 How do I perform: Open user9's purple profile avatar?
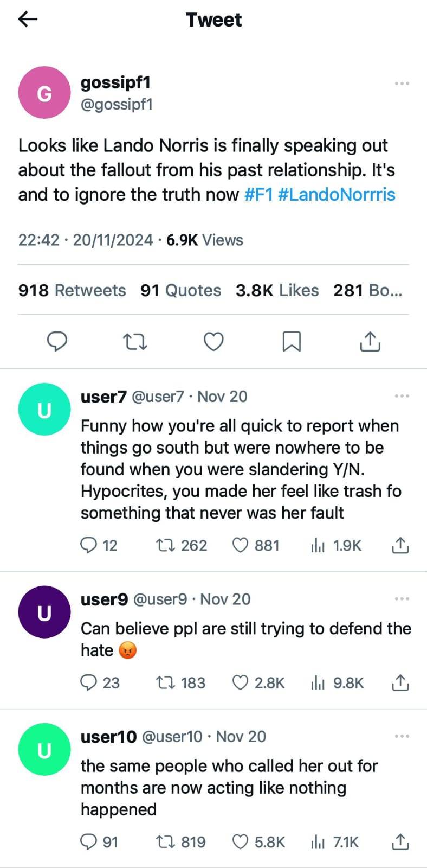[x=44, y=612]
